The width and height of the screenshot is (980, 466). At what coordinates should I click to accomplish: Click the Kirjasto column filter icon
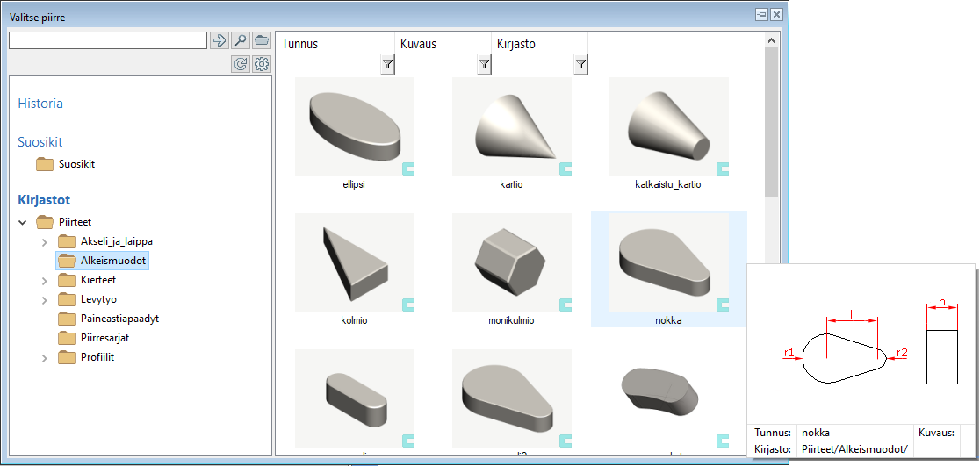coord(580,64)
